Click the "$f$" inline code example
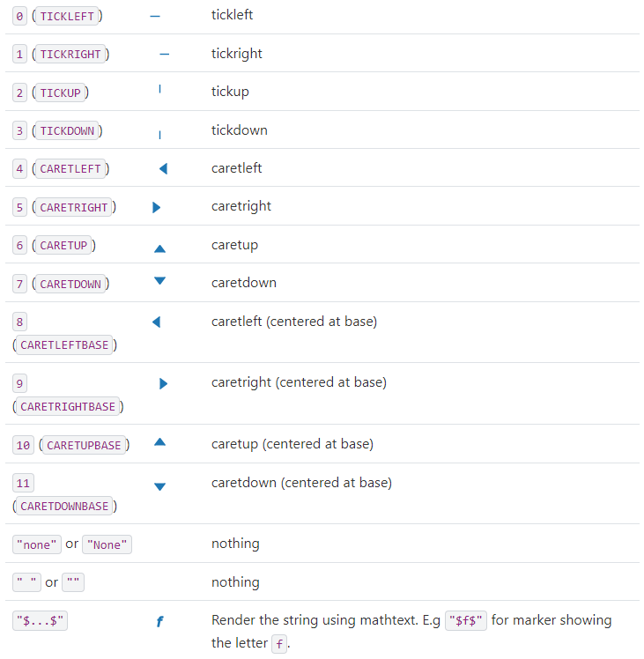 (x=466, y=621)
